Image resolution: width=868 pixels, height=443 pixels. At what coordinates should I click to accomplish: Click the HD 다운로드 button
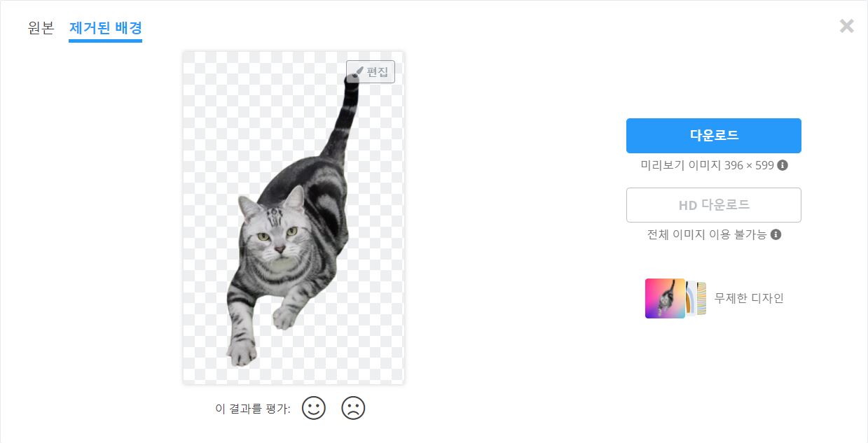(x=714, y=205)
